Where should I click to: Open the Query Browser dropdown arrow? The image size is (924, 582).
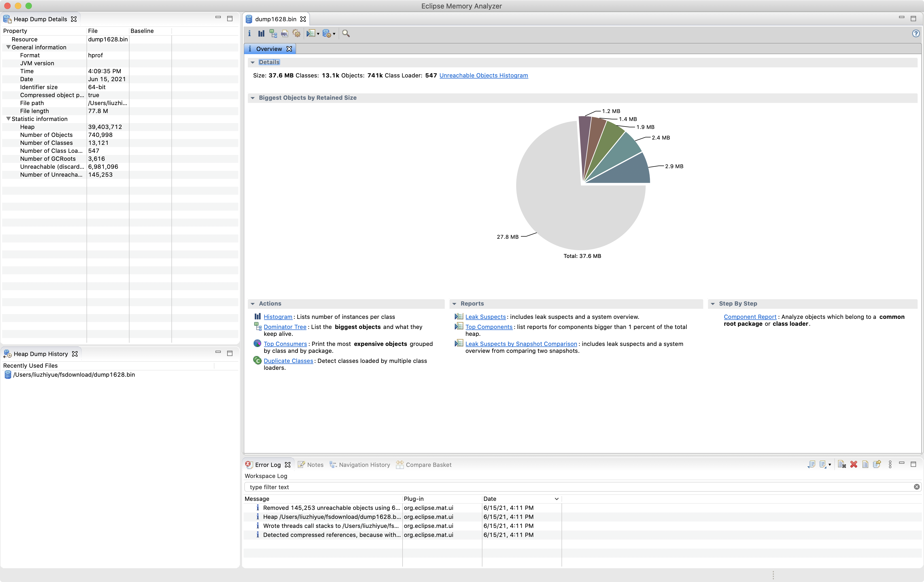click(334, 34)
